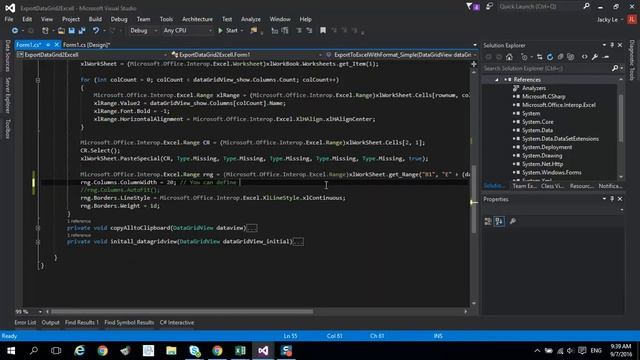Switch to the Class View panel tab
This screenshot has height=360, width=640.
tap(552, 186)
